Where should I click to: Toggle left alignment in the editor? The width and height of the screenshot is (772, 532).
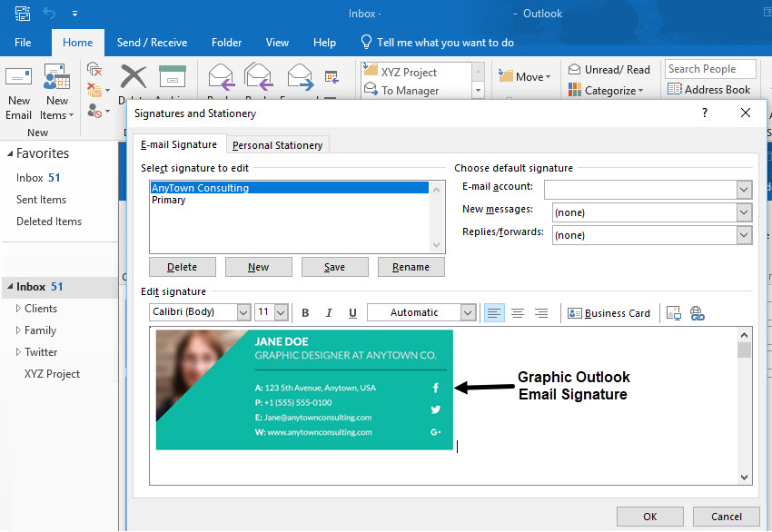point(493,312)
